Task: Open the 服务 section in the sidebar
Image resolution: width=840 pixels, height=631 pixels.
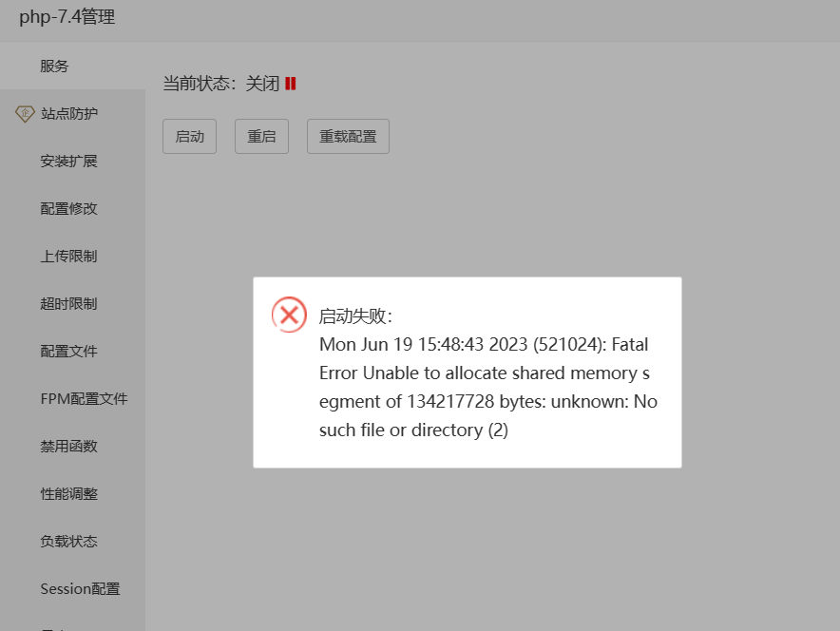Action: (52, 66)
